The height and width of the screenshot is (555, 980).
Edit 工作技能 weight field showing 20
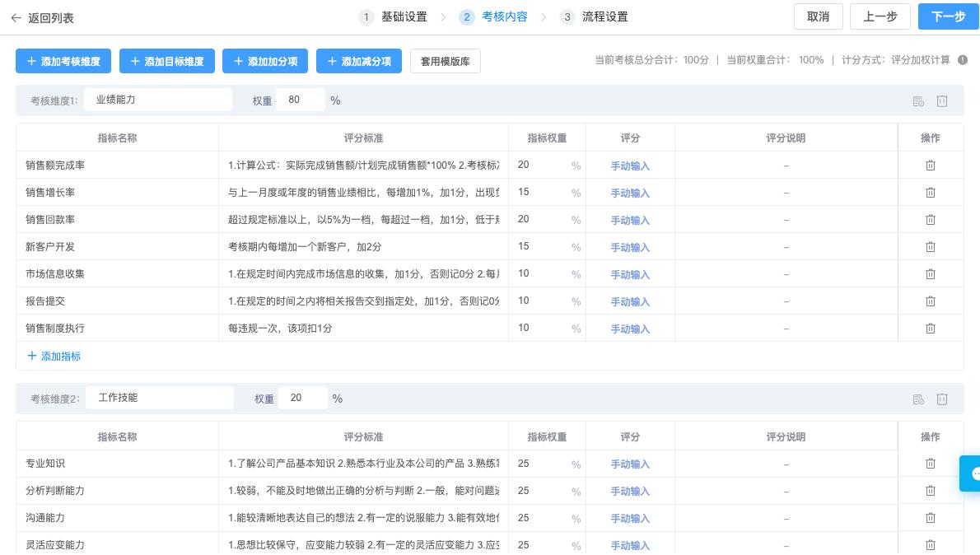point(302,398)
